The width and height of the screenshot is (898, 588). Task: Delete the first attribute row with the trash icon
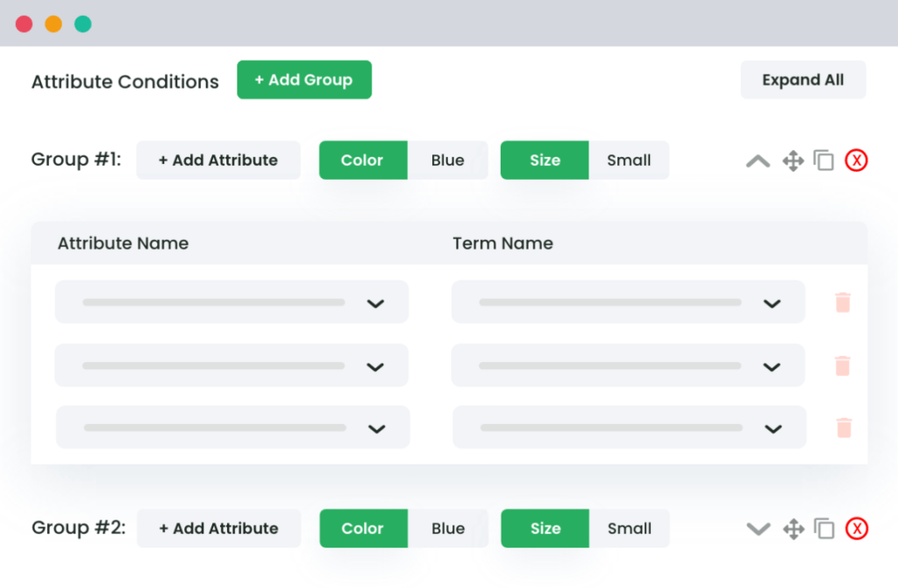843,302
